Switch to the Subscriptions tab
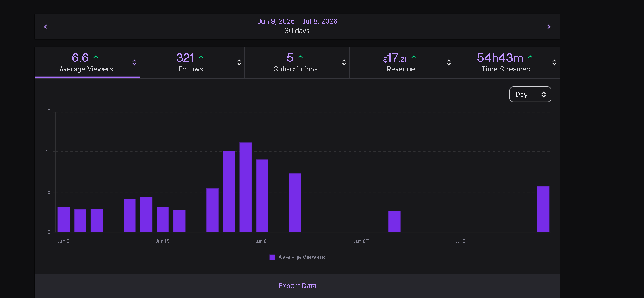Image resolution: width=644 pixels, height=298 pixels. [x=297, y=62]
